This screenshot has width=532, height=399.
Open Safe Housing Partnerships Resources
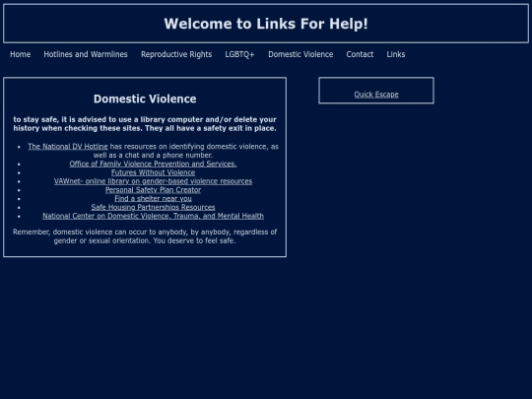[153, 207]
